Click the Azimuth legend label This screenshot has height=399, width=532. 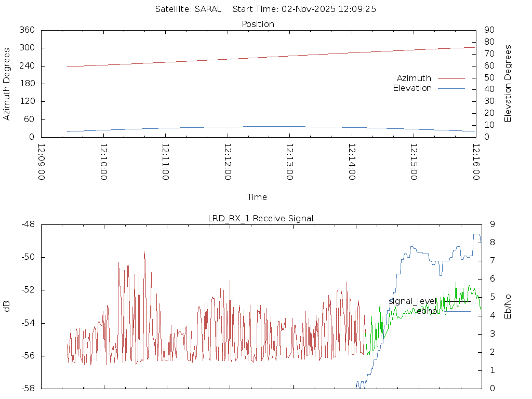tap(414, 78)
